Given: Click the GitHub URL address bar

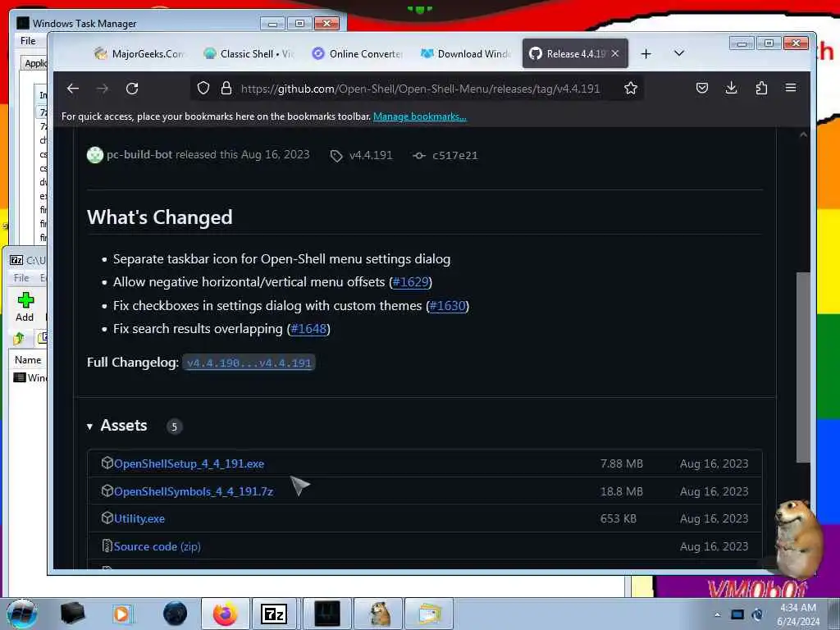Looking at the screenshot, I should 421,89.
